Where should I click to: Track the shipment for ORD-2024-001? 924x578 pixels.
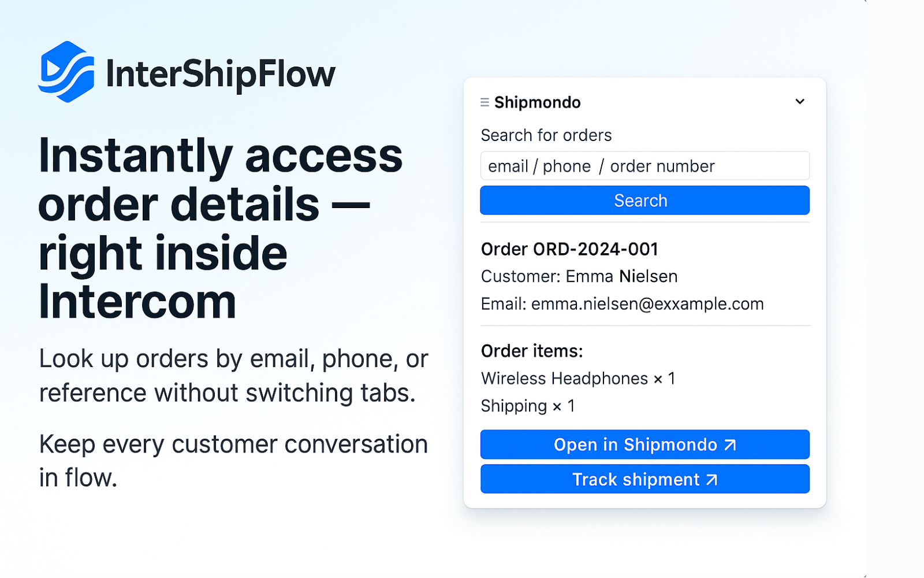click(x=644, y=479)
